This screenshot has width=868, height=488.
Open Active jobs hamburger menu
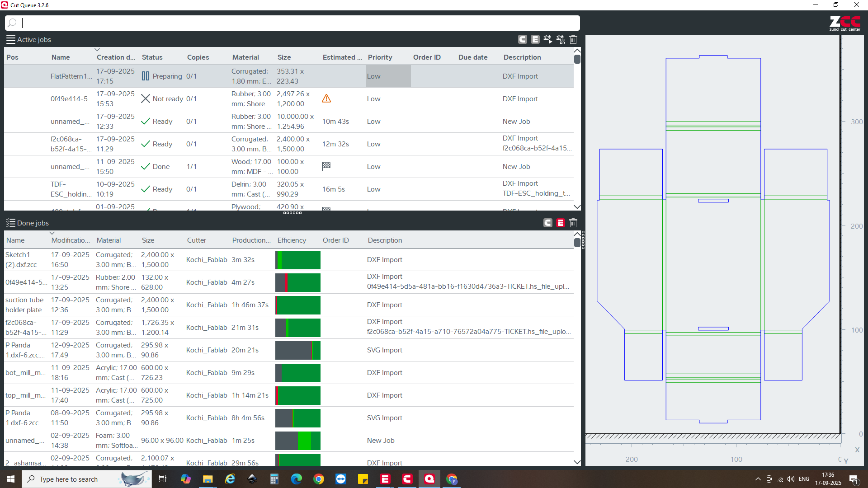point(11,39)
